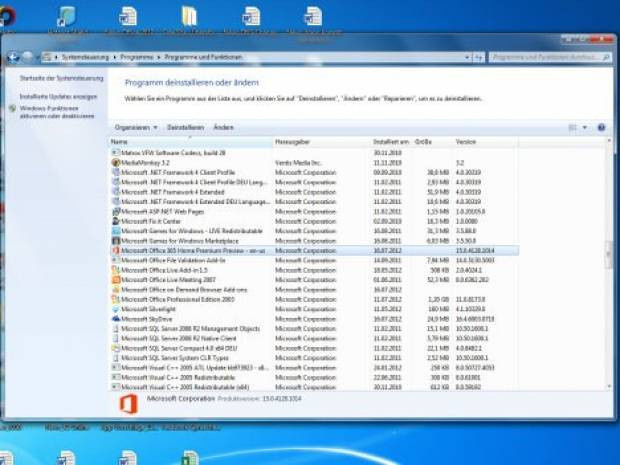The height and width of the screenshot is (465, 620).
Task: Click the shield icon beside Windows-Funktionen
Action: point(13,108)
